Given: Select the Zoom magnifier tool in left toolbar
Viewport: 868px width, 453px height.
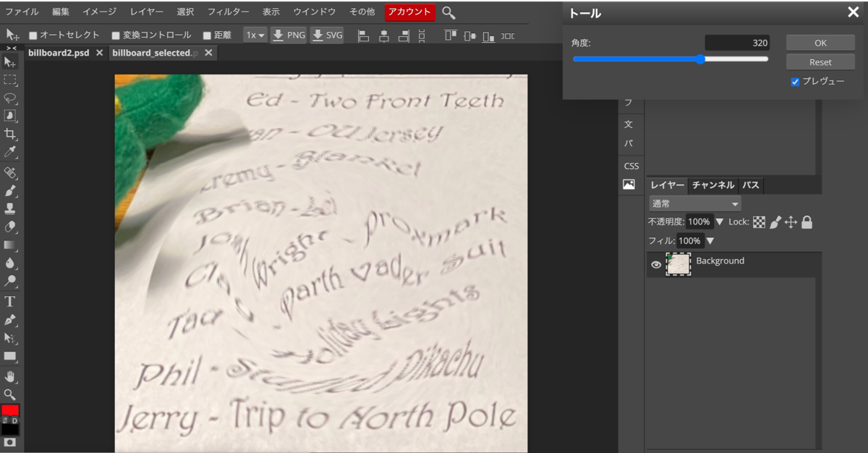Looking at the screenshot, I should click(10, 394).
